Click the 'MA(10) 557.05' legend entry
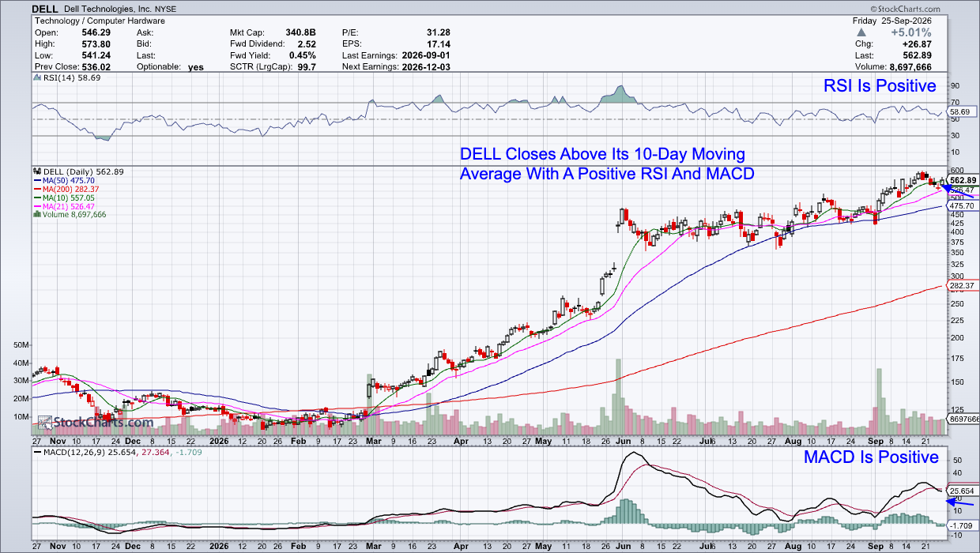Image resolution: width=980 pixels, height=553 pixels. tap(69, 197)
